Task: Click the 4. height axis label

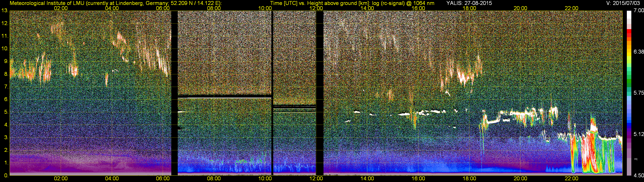Action: [x=6, y=125]
